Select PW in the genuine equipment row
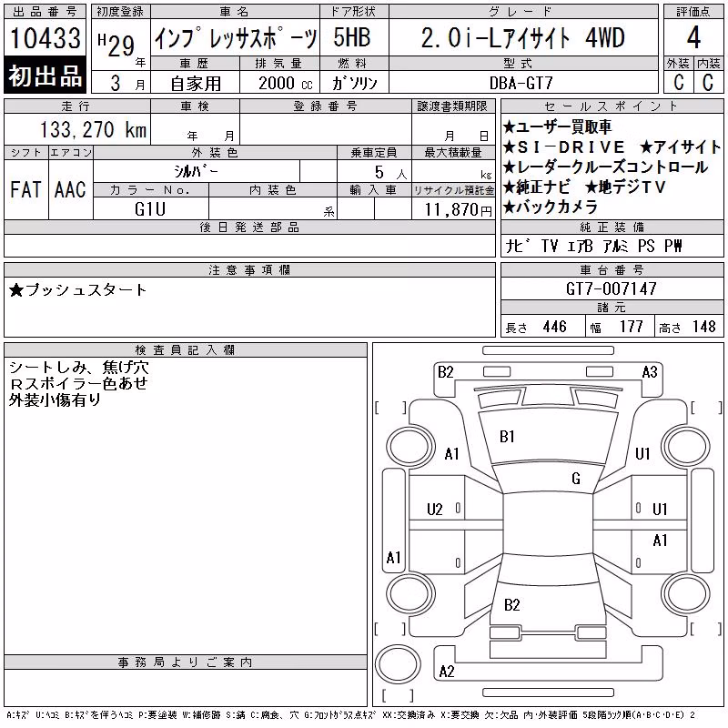Screen dimensions: 728x728 point(673,246)
